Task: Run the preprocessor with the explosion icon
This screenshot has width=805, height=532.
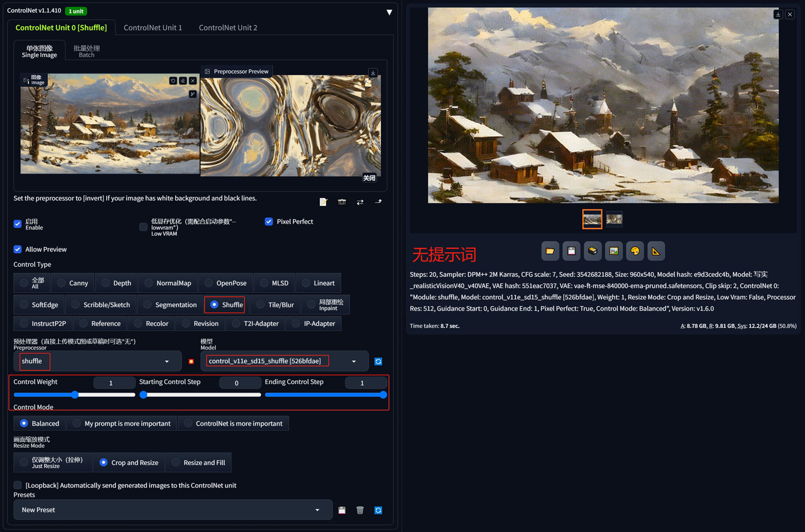Action: click(191, 361)
